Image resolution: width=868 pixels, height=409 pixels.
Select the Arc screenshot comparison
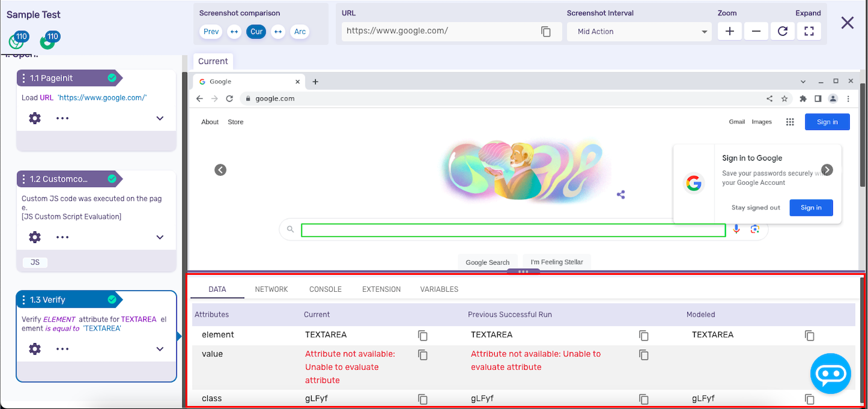(300, 31)
